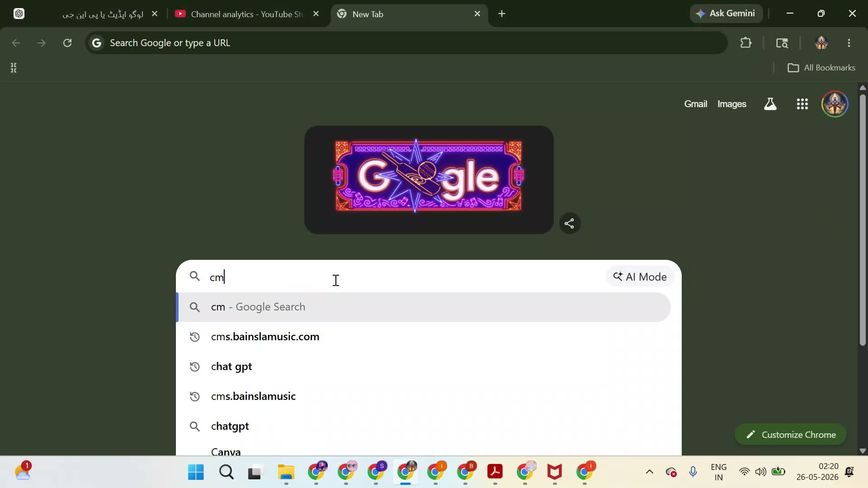868x488 pixels.
Task: Select the New Tab tab
Action: [409, 14]
